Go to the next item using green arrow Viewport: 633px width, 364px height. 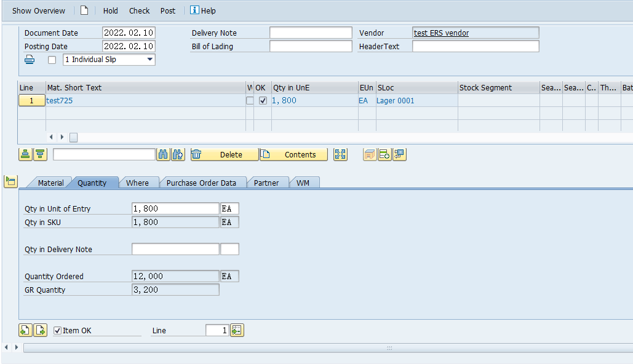click(40, 330)
